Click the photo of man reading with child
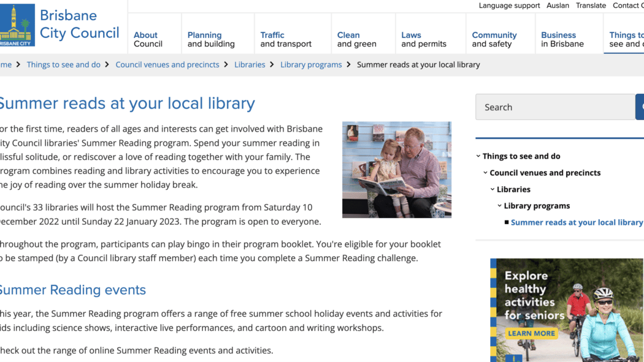644x362 pixels. point(397,170)
